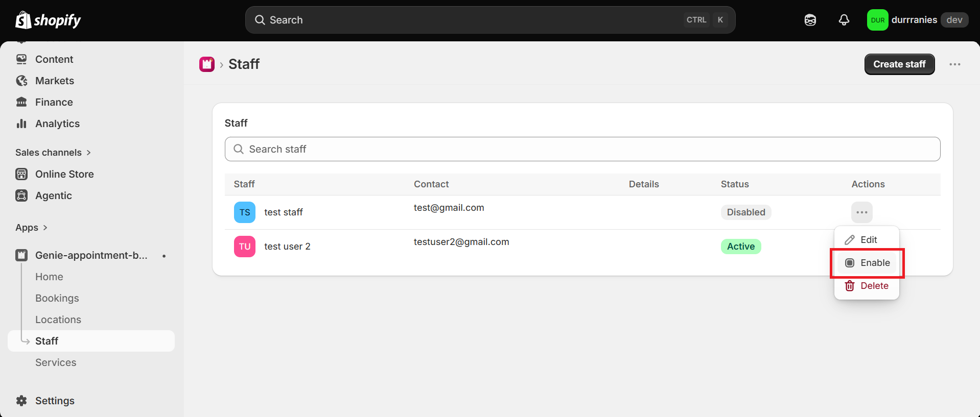This screenshot has height=417, width=980.
Task: Click the TS avatar for test staff
Action: pyautogui.click(x=245, y=212)
